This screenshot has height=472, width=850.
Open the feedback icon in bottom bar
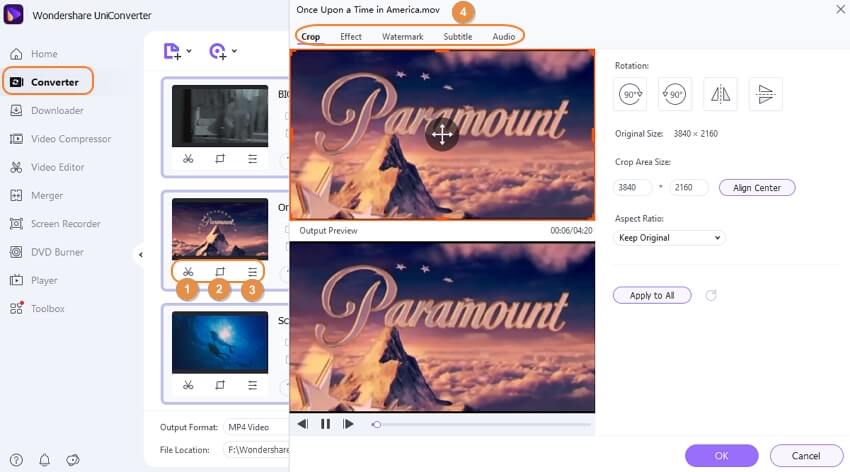tap(73, 460)
